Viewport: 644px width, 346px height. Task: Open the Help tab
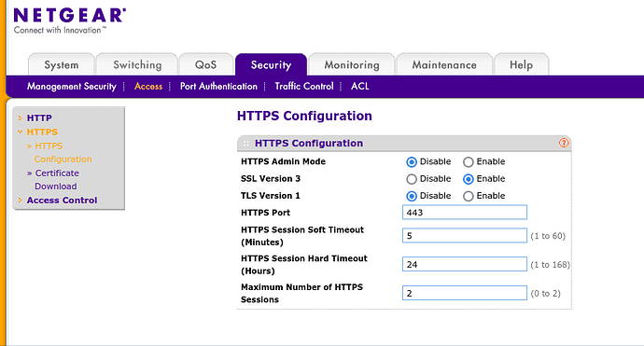pyautogui.click(x=521, y=64)
